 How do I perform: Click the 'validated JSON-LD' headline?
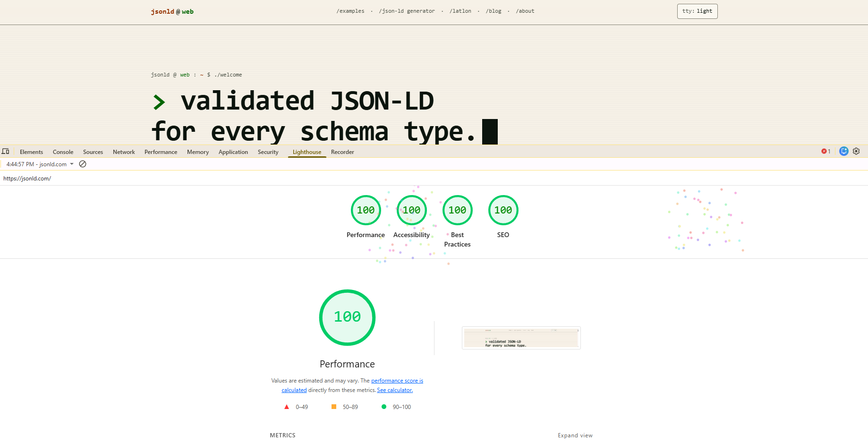coord(307,101)
